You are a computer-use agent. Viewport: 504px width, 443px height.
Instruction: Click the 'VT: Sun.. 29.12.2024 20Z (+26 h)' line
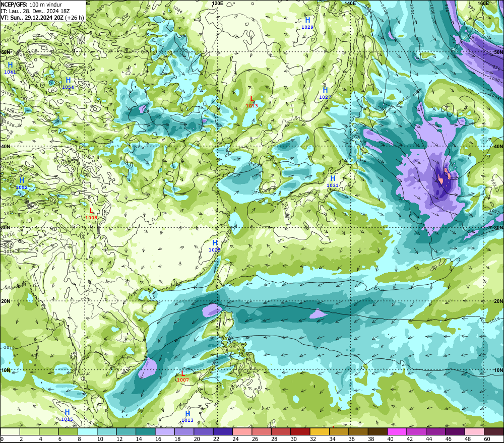click(42, 17)
